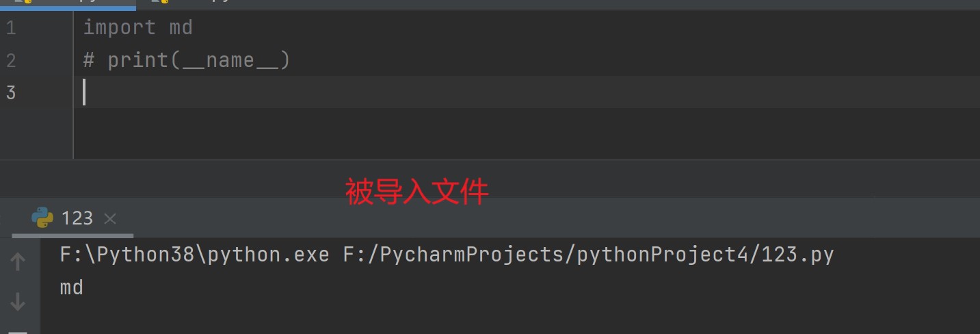Click the hash symbol starting the comment
The height and width of the screenshot is (334, 980).
89,60
